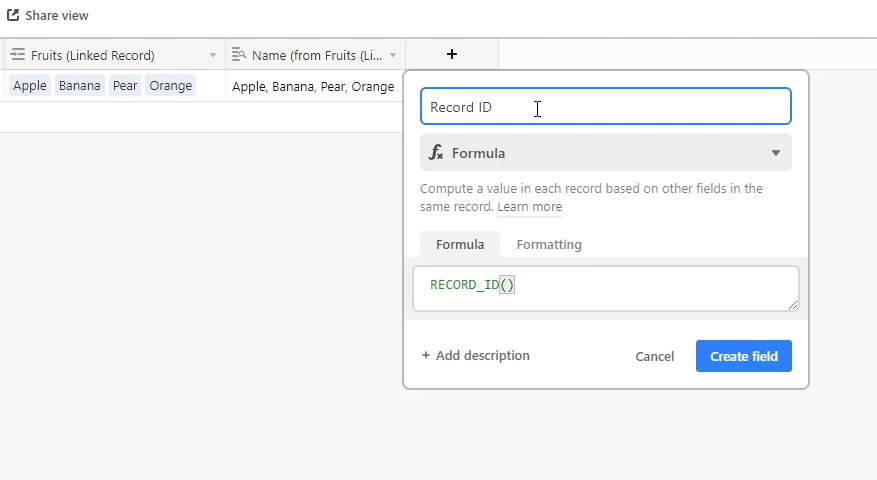The image size is (877, 480).
Task: Switch to the Formatting tab
Action: [x=549, y=244]
